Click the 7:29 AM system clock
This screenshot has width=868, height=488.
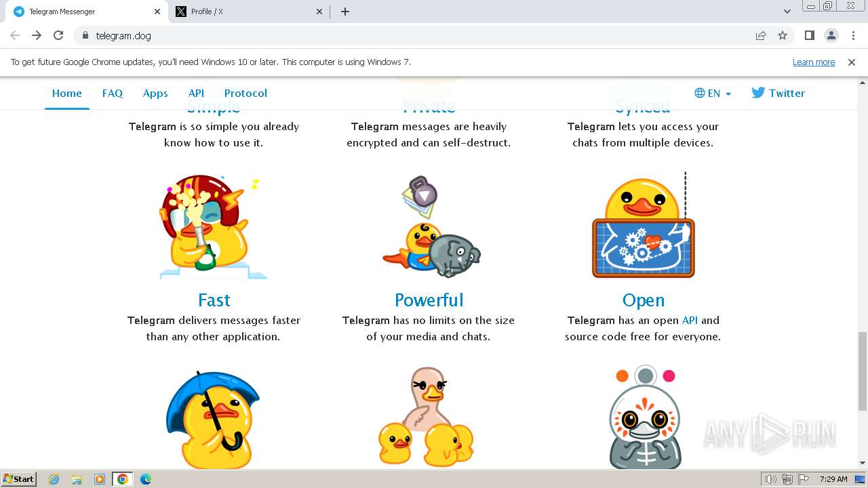click(833, 479)
